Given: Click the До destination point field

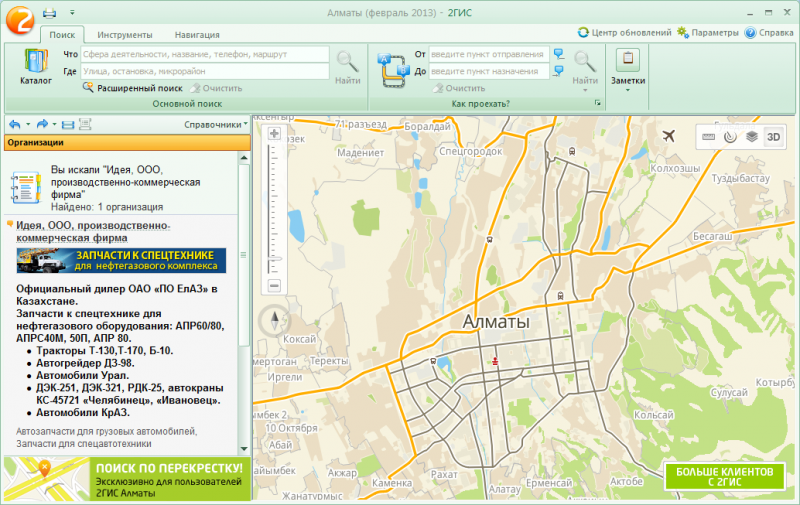Looking at the screenshot, I should tap(489, 71).
